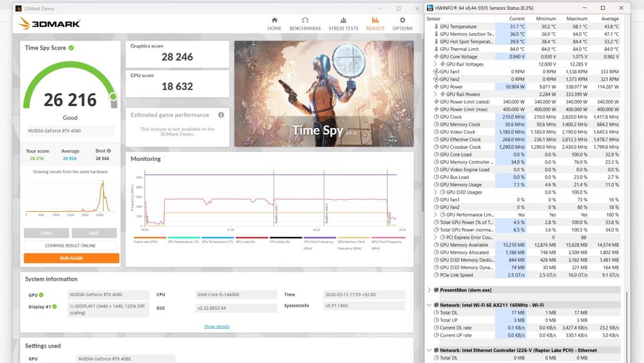Screen dimensions: 644x363
Task: Click green validation check next to Time Spy Score
Action: point(71,48)
